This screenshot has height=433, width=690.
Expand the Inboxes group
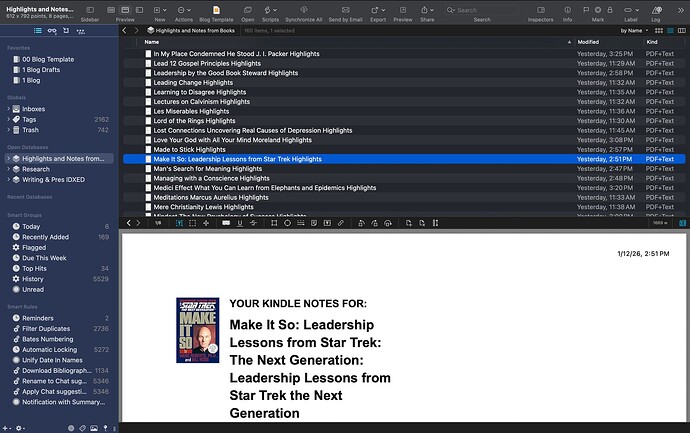pyautogui.click(x=9, y=108)
